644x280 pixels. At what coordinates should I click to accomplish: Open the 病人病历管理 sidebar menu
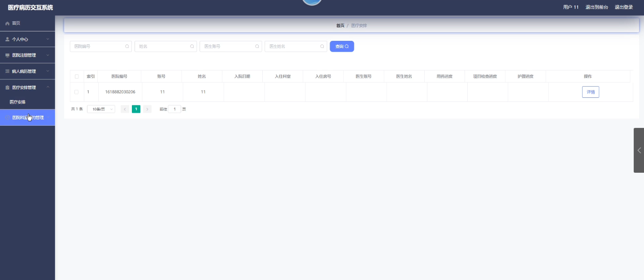pyautogui.click(x=27, y=71)
